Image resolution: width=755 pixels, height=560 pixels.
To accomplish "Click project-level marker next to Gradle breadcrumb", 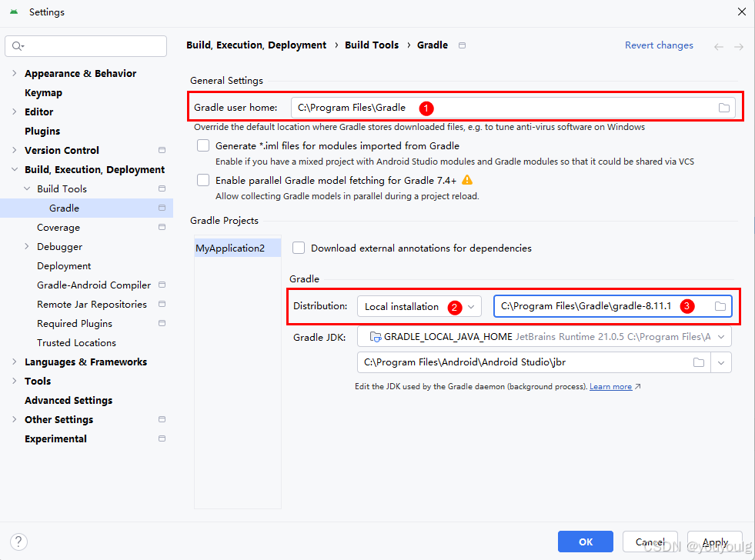I will coord(462,45).
